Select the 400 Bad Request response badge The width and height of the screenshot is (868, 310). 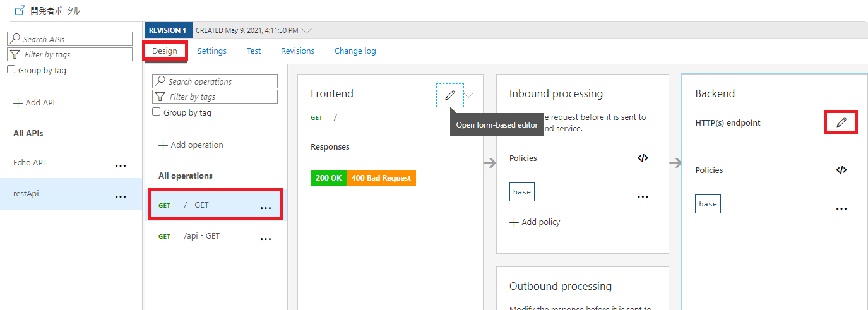pos(381,178)
